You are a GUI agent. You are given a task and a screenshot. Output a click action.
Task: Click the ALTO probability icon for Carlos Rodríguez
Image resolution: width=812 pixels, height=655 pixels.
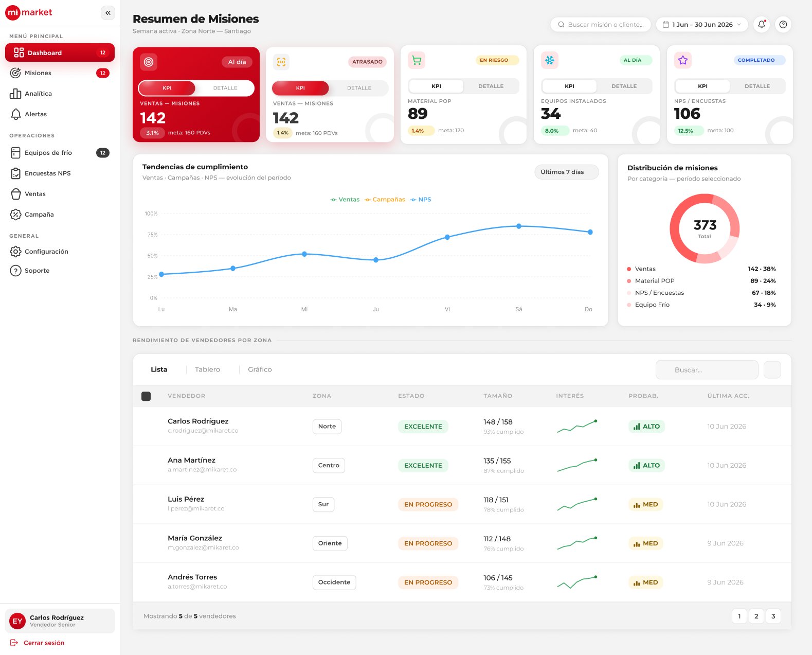[x=637, y=427]
